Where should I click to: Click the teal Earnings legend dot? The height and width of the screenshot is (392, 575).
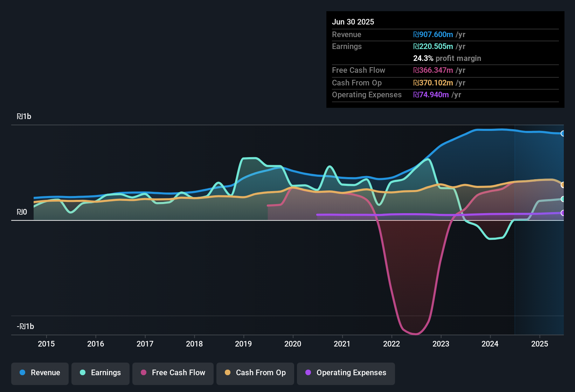[83, 373]
